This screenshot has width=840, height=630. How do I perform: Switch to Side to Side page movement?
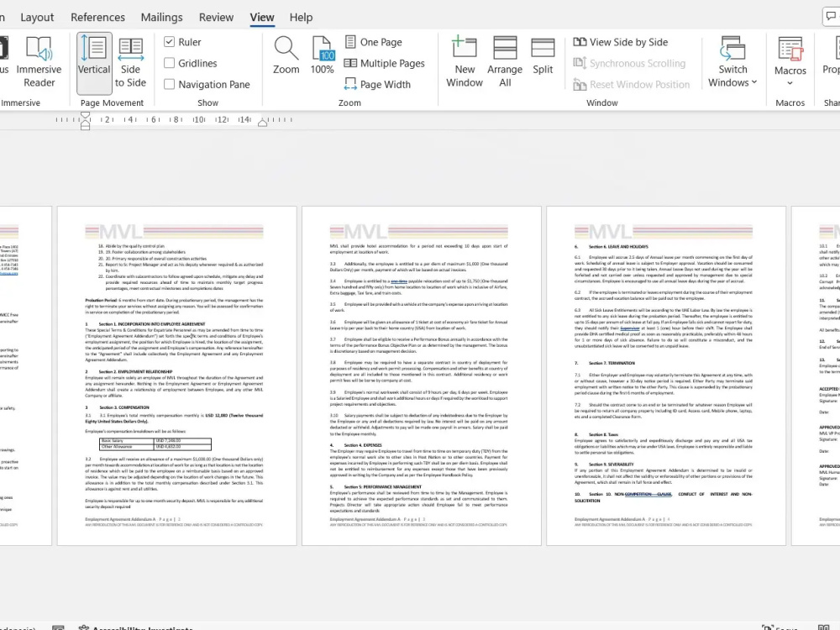pyautogui.click(x=130, y=62)
